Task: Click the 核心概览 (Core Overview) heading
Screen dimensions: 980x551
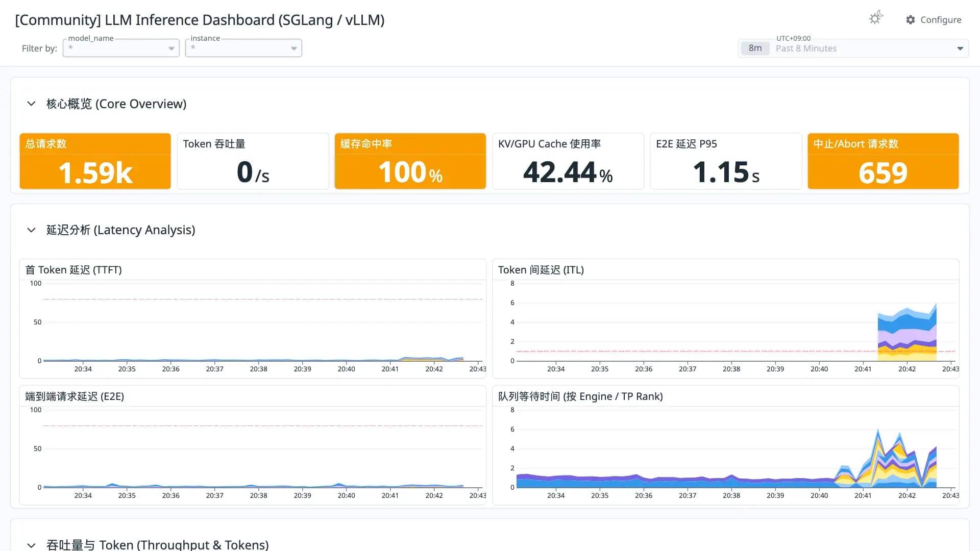Action: pyautogui.click(x=116, y=104)
